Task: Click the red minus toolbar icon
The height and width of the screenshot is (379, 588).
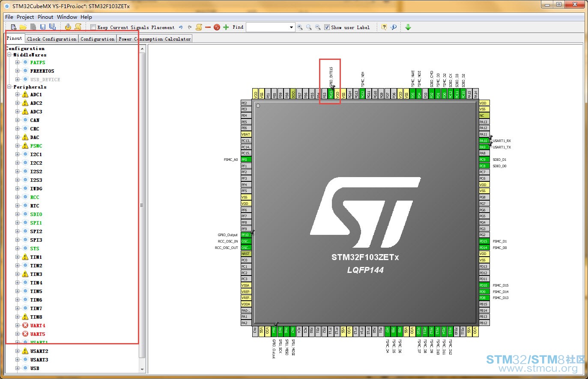Action: [208, 27]
